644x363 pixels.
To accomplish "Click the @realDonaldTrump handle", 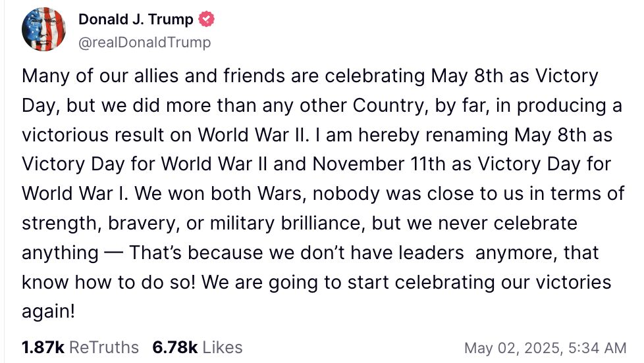I will pyautogui.click(x=145, y=43).
